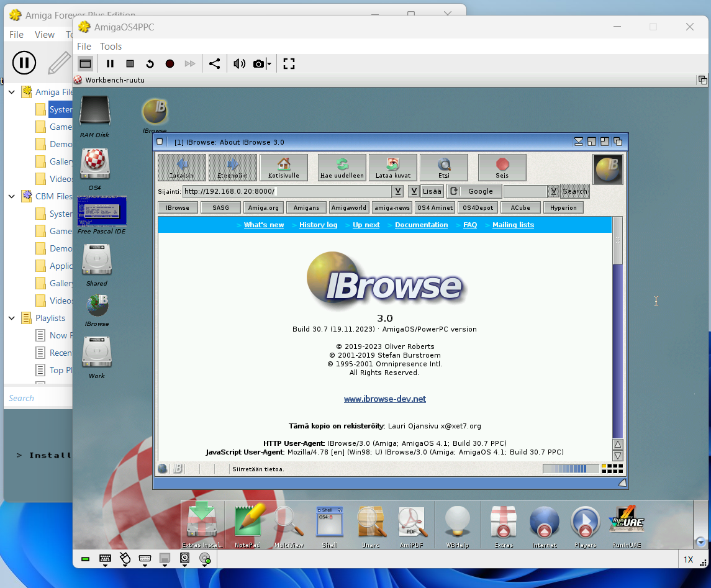Open the Amiga.org bookmark button
Image resolution: width=711 pixels, height=588 pixels.
(x=263, y=207)
